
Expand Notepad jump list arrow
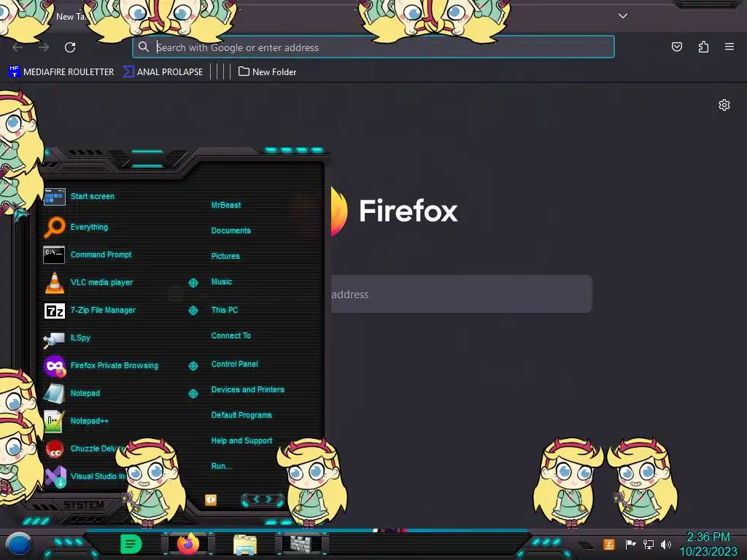[x=193, y=393]
